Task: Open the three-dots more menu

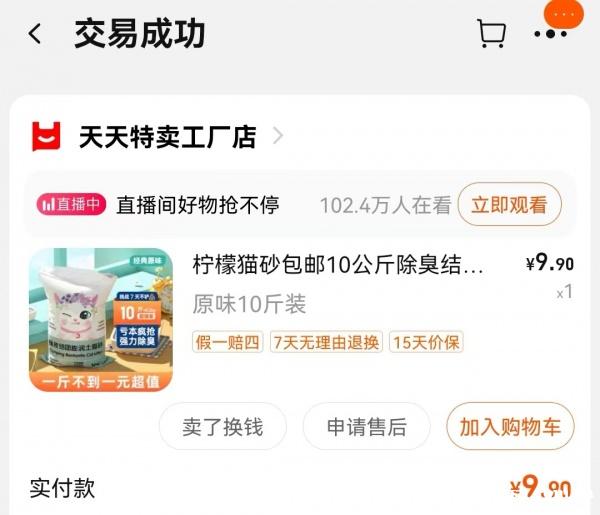Action: click(550, 34)
